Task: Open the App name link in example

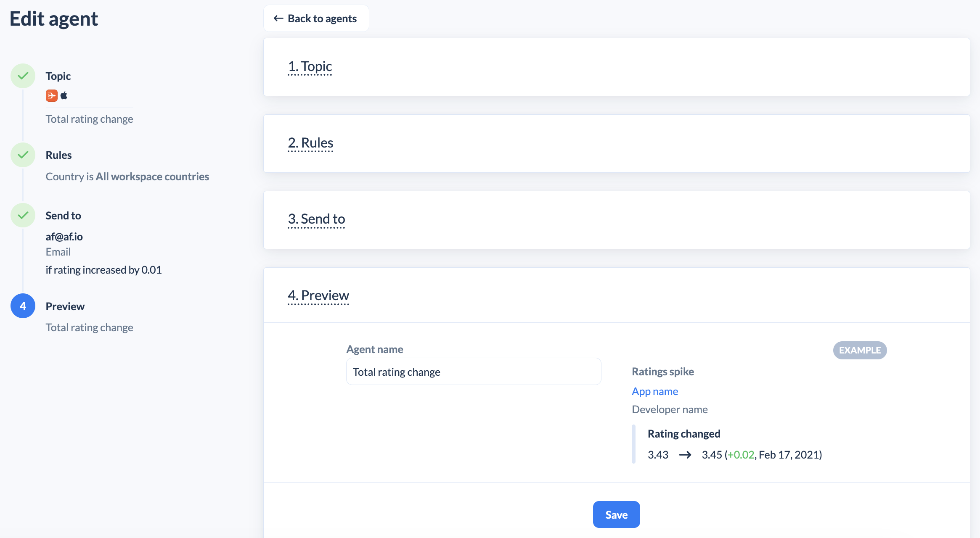Action: coord(655,391)
